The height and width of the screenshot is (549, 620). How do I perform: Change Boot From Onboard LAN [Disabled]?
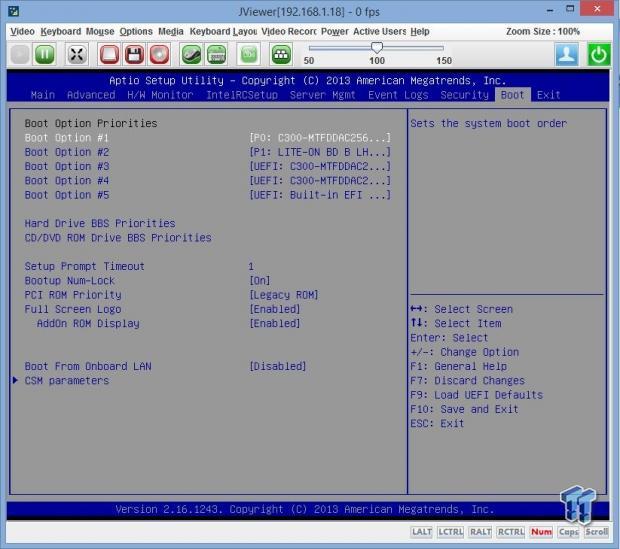278,366
